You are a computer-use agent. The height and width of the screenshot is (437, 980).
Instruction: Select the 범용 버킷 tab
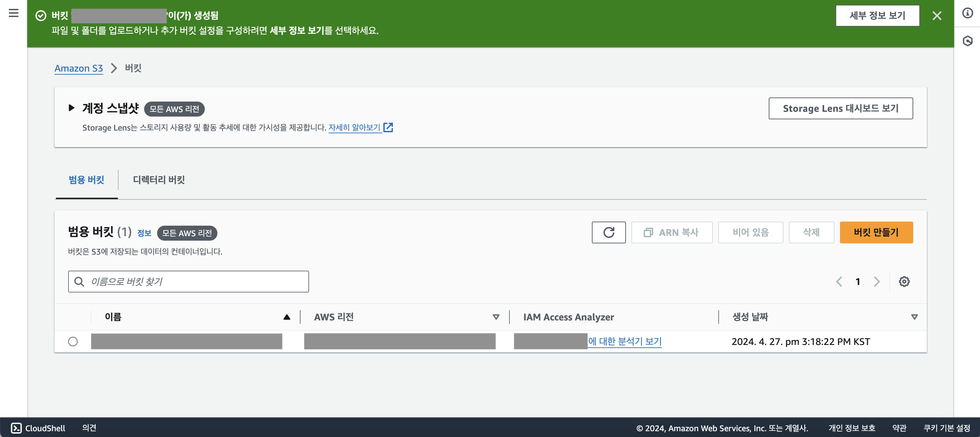tap(86, 180)
